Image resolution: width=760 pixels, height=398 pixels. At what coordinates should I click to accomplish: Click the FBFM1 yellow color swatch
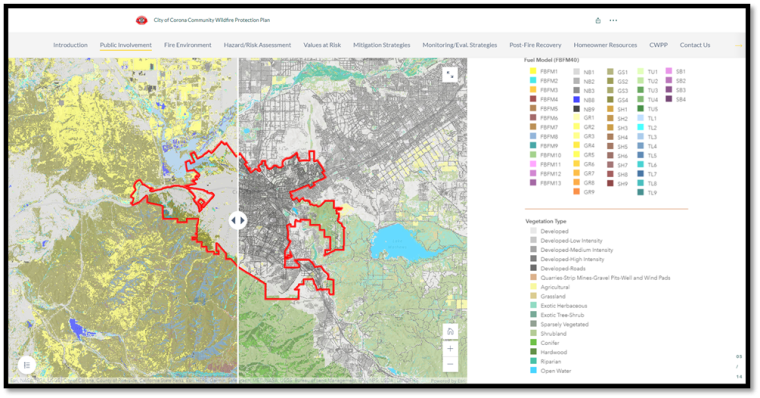point(533,71)
